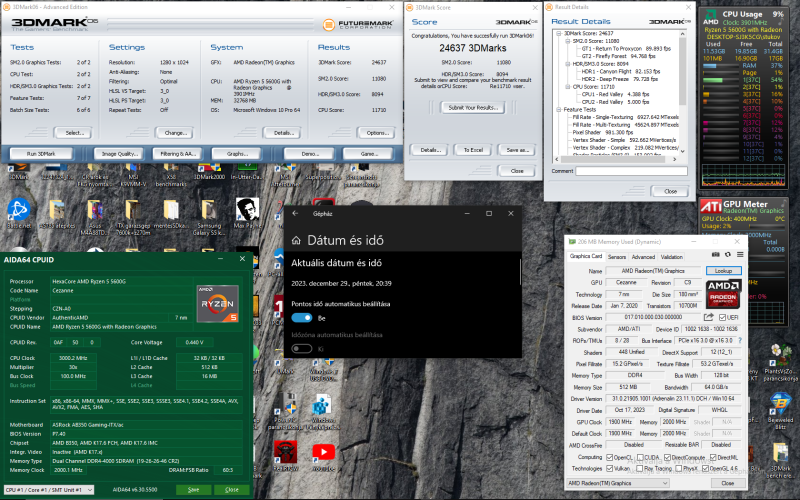Viewport: 800px width, 500px height.
Task: Click the Comment field in Result Details
Action: [x=632, y=171]
